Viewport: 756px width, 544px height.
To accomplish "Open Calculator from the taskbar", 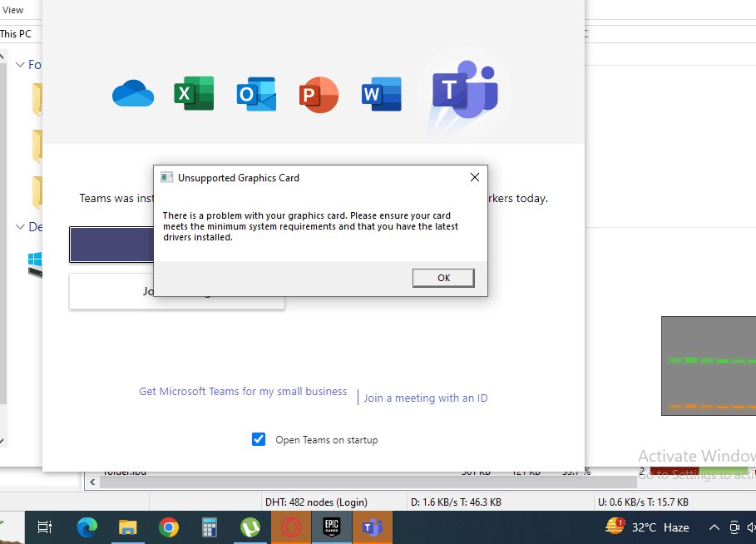I will (x=210, y=527).
